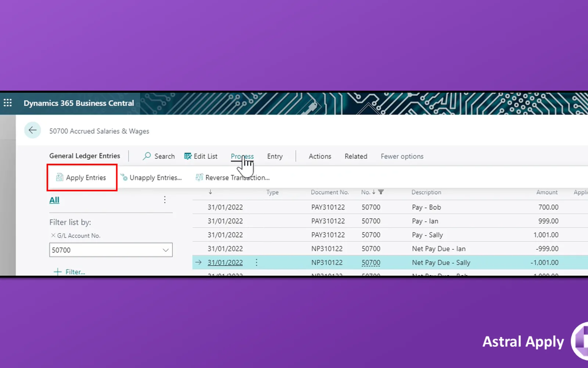Image resolution: width=588 pixels, height=368 pixels.
Task: Open the Actions menu
Action: click(x=320, y=156)
